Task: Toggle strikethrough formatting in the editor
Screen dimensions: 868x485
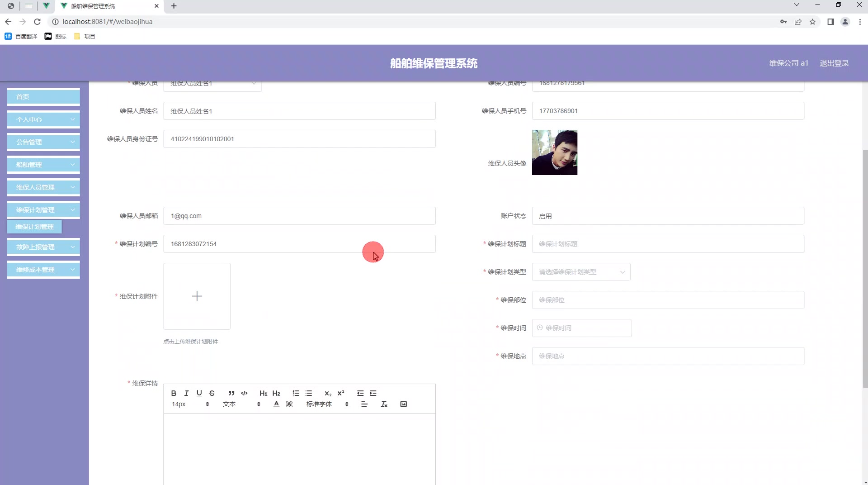Action: [212, 393]
